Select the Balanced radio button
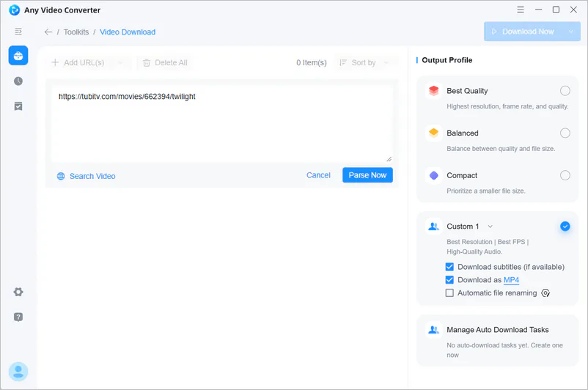 565,133
